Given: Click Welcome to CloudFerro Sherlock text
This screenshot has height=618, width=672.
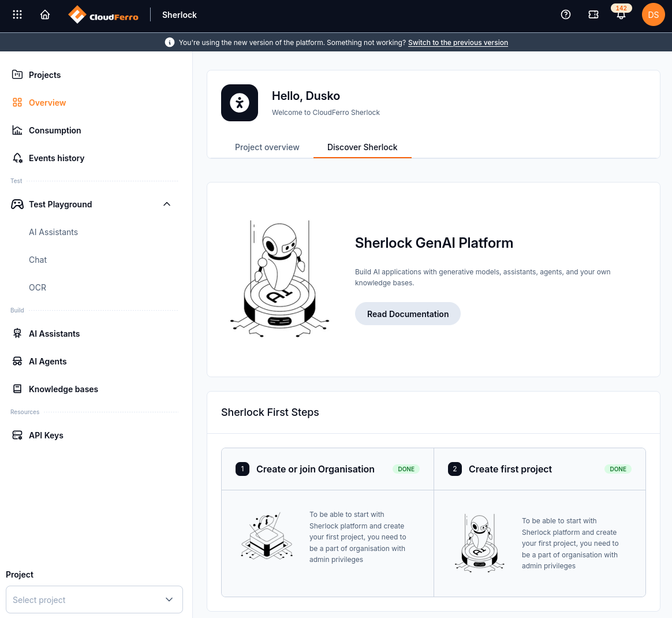Looking at the screenshot, I should pos(326,113).
